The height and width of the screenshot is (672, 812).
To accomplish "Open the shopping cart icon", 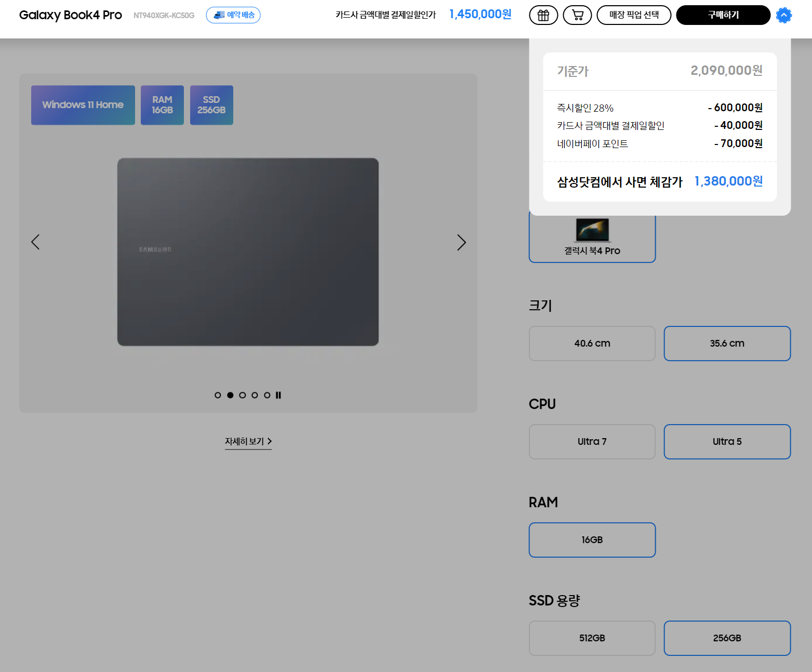I will coord(577,15).
